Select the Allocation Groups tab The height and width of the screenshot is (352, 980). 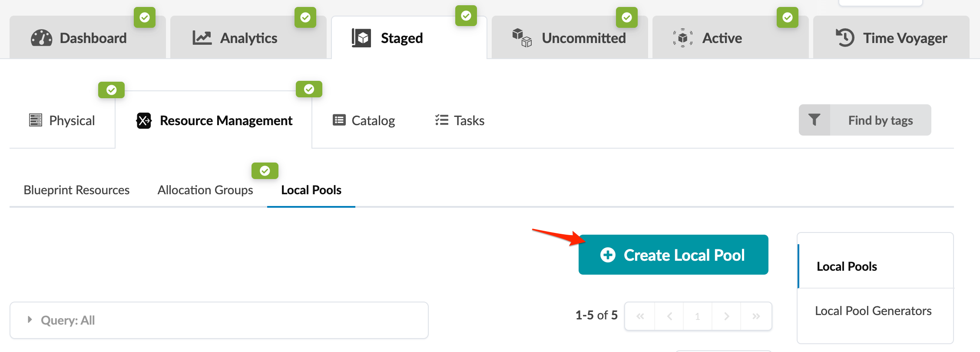point(205,190)
